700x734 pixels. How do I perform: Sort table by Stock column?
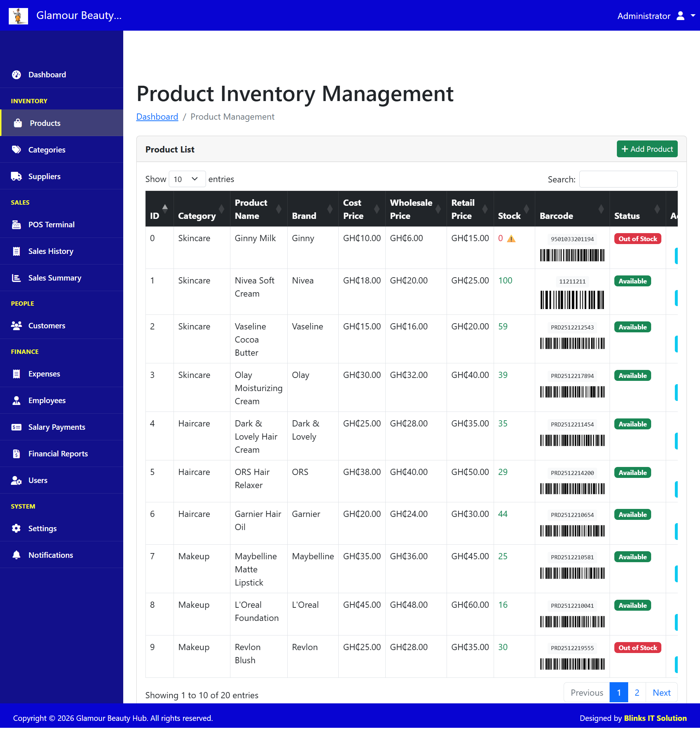514,209
